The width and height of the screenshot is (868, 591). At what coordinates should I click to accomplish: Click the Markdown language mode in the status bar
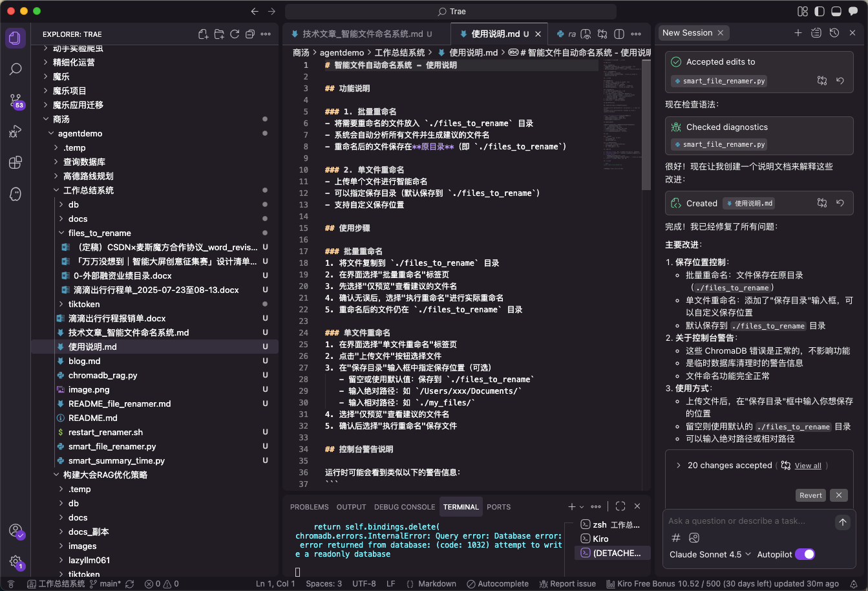click(x=437, y=584)
